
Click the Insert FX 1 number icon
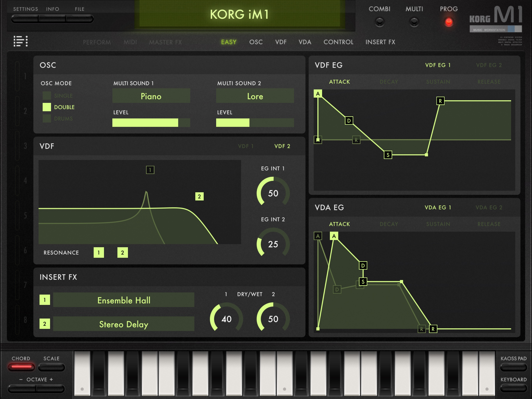(45, 300)
